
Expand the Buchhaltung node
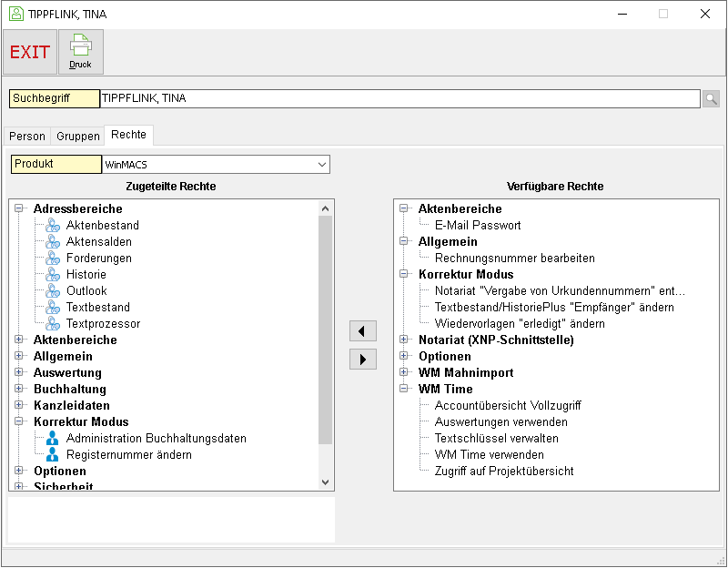[x=18, y=389]
